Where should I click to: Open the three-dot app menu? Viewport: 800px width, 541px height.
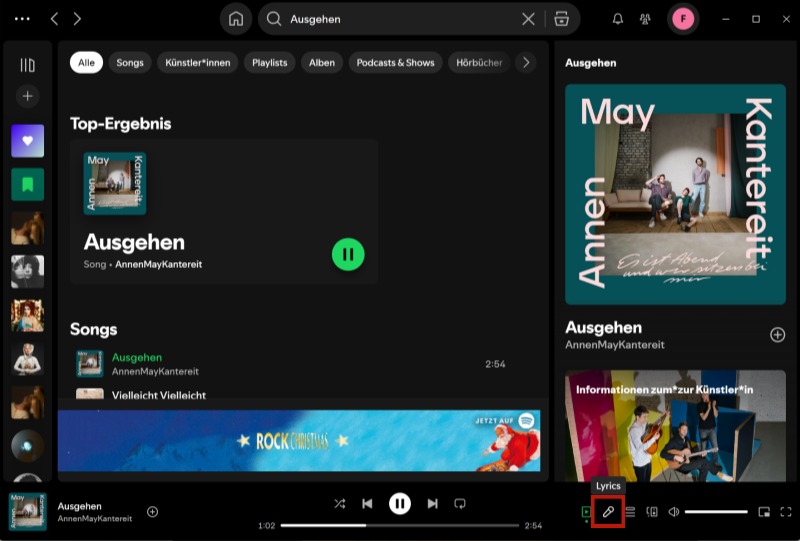click(x=22, y=19)
